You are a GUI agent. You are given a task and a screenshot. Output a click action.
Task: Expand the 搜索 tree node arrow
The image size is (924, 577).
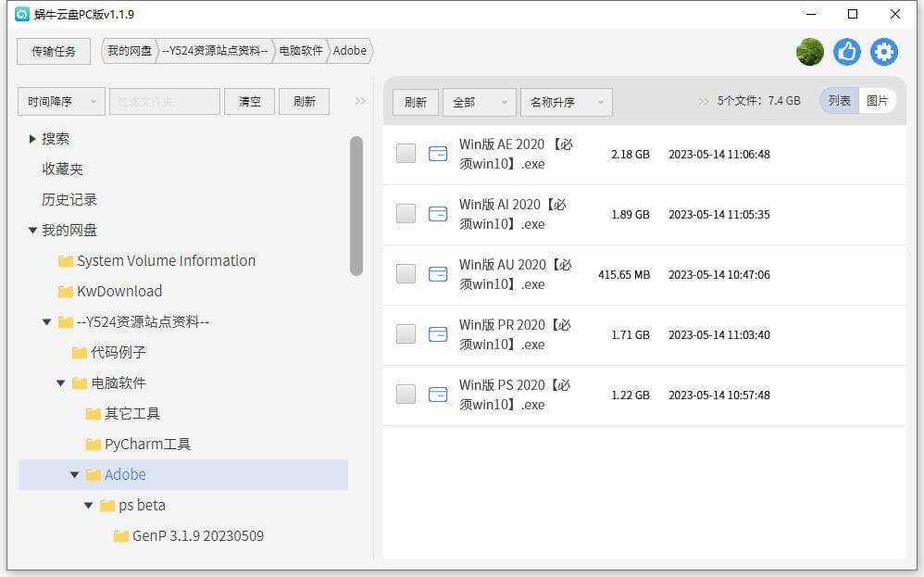click(32, 139)
